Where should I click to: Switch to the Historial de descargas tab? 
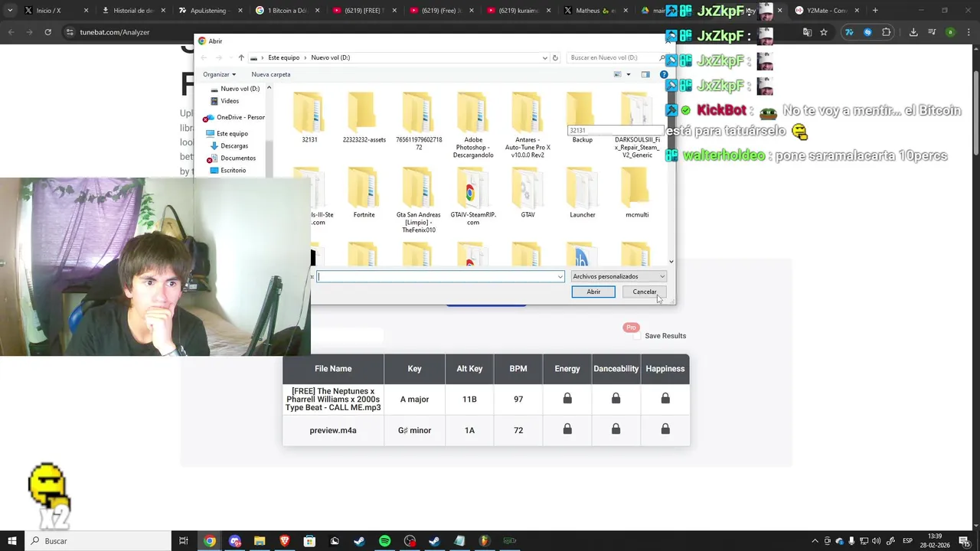(133, 11)
